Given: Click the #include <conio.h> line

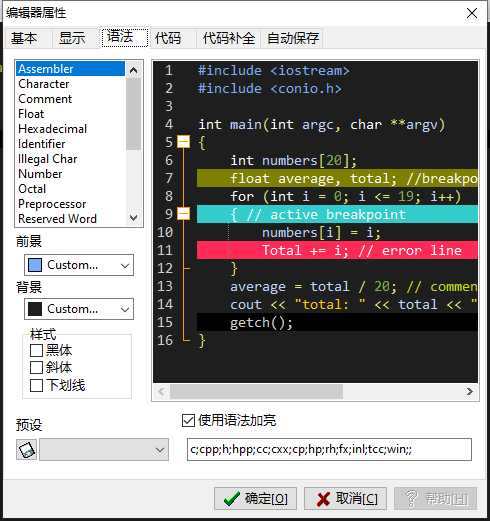Looking at the screenshot, I should (x=270, y=88).
